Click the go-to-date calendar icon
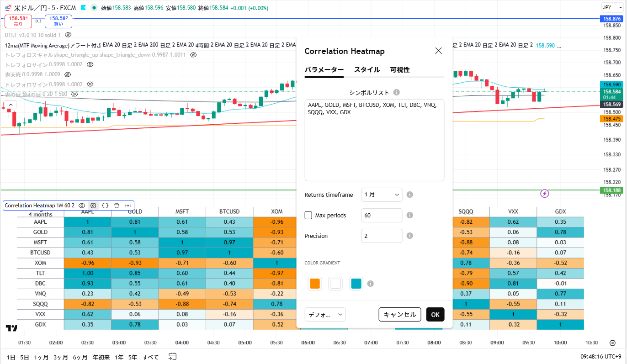The width and height of the screenshot is (627, 364). (x=172, y=356)
